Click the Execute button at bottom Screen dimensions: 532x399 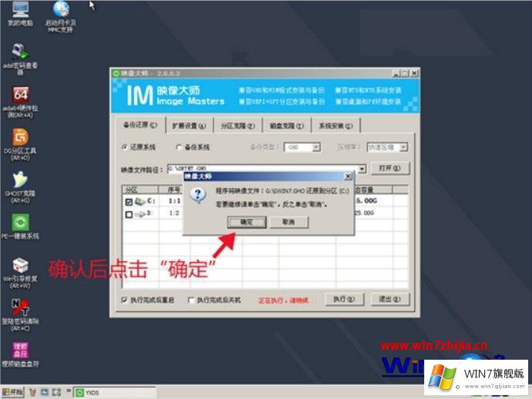(344, 299)
